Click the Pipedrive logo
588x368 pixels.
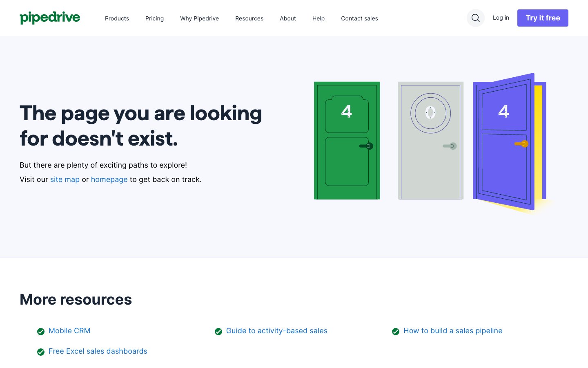point(50,18)
